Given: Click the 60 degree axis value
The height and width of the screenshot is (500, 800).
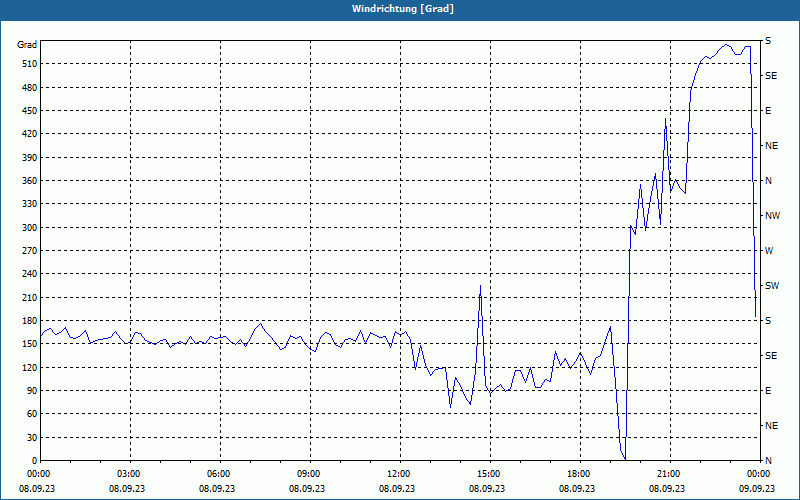Looking at the screenshot, I should (31, 414).
